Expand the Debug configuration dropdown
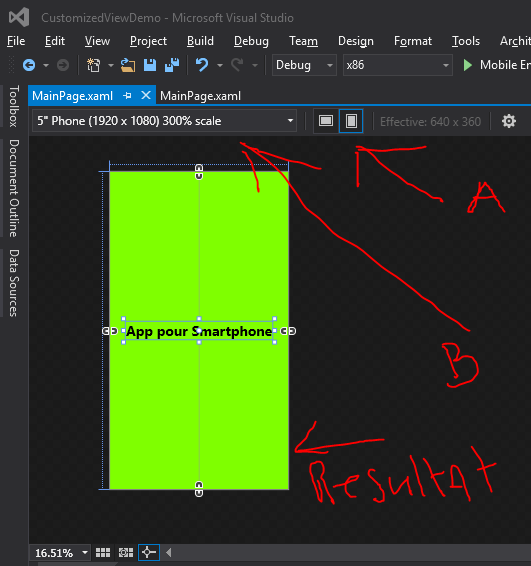Viewport: 531px width, 566px height. coord(304,65)
